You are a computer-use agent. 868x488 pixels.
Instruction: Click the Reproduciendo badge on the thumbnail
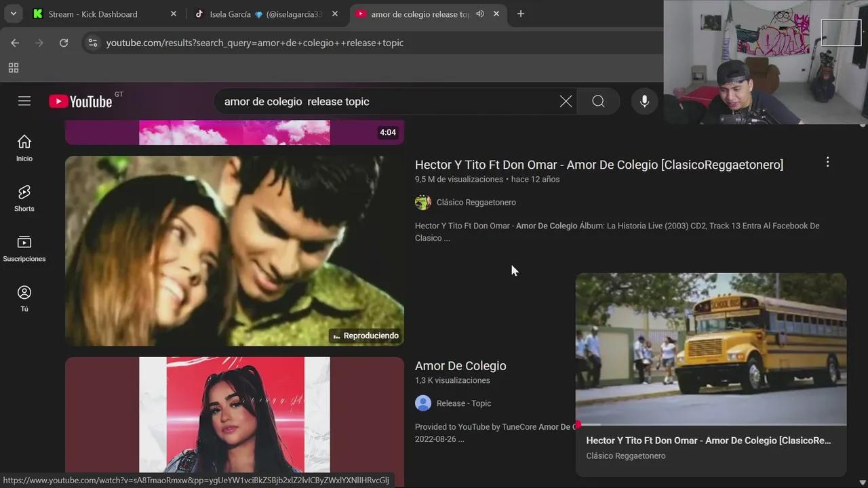366,335
